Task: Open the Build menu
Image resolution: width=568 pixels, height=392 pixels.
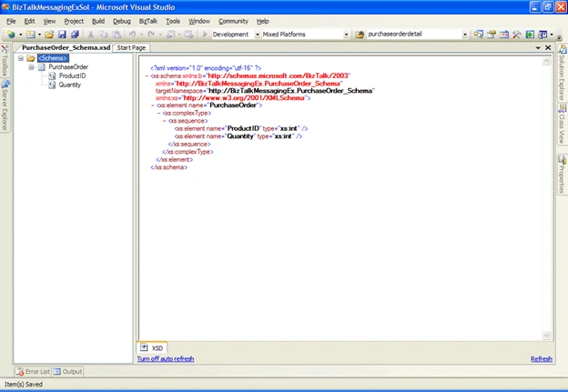Action: click(98, 21)
